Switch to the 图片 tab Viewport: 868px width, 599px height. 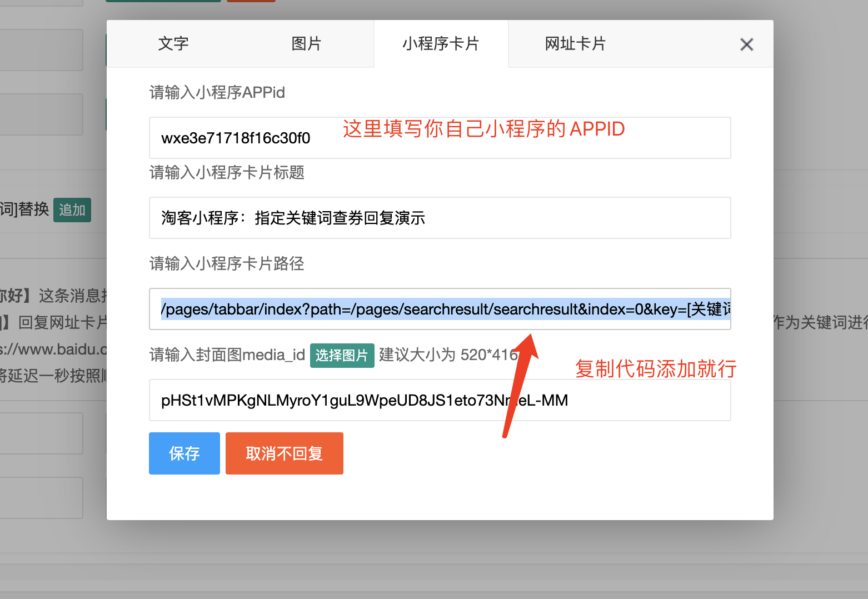click(307, 44)
